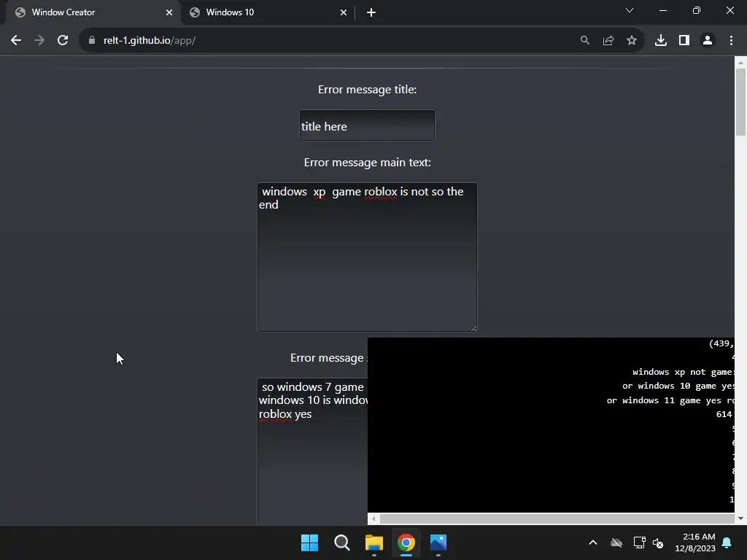The width and height of the screenshot is (747, 560).
Task: Toggle Chrome side panel icon
Action: (684, 41)
